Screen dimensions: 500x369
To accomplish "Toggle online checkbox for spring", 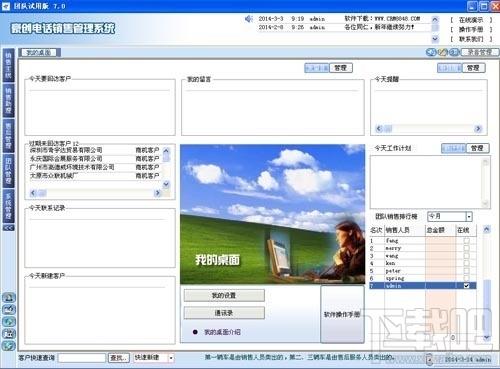I will (x=466, y=278).
